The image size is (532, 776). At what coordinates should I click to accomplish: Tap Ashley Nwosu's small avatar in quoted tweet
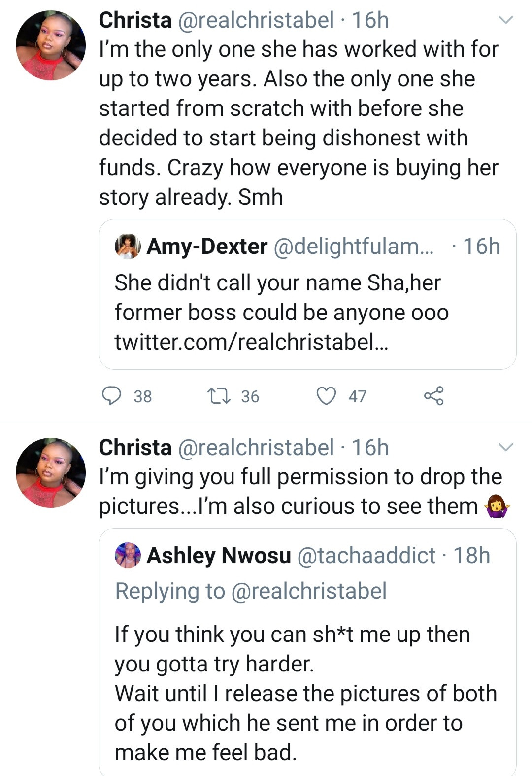coord(128,555)
